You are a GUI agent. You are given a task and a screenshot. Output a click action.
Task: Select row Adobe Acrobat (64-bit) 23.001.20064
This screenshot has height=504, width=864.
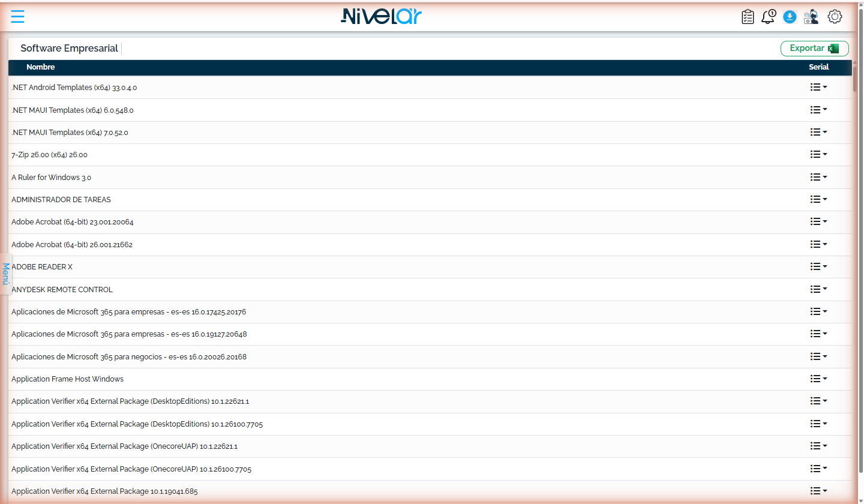click(x=430, y=222)
